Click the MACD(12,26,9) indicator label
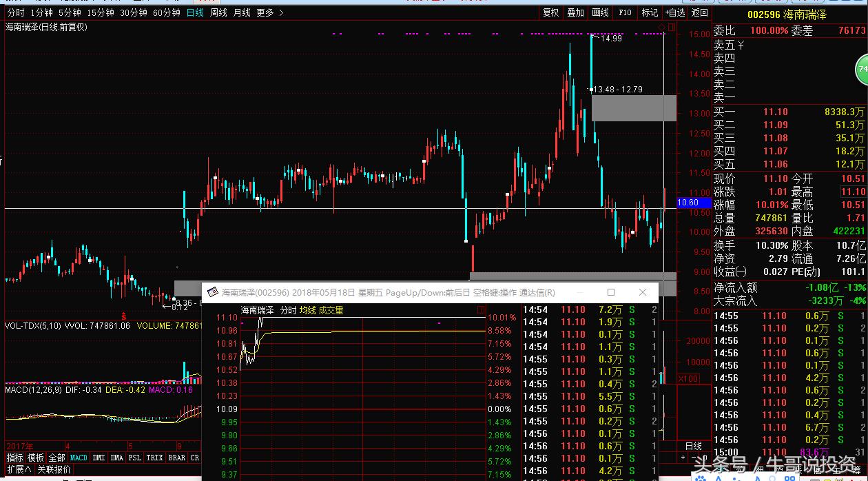Viewport: 868px width, 481px height. click(x=33, y=390)
